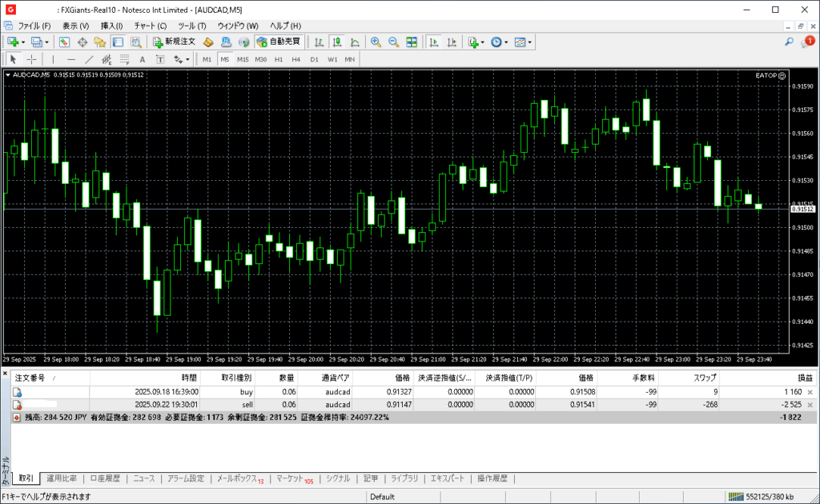Image resolution: width=820 pixels, height=504 pixels.
Task: Toggle the AutoTrading (自動売買) button
Action: [278, 42]
